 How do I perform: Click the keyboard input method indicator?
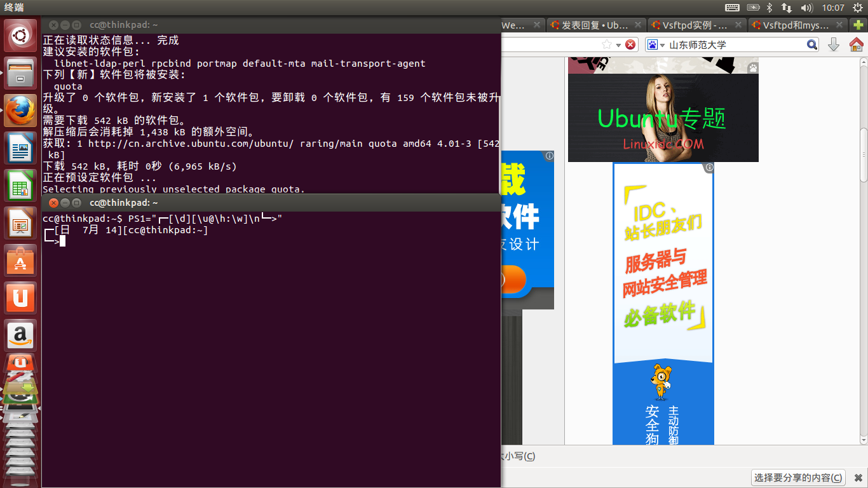coord(732,8)
